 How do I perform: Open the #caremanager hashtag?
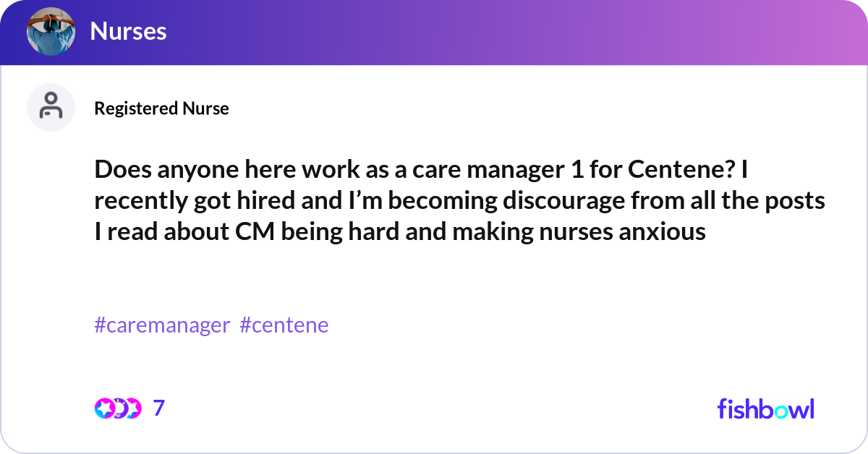tap(161, 325)
